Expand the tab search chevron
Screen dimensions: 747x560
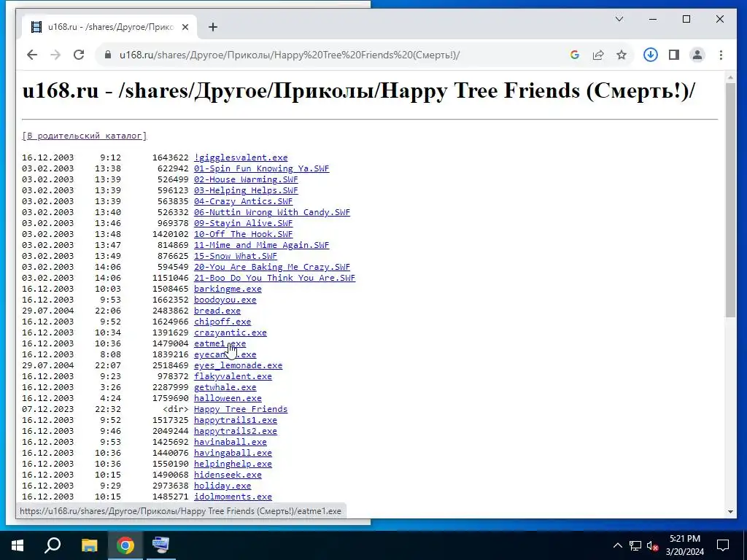point(619,19)
